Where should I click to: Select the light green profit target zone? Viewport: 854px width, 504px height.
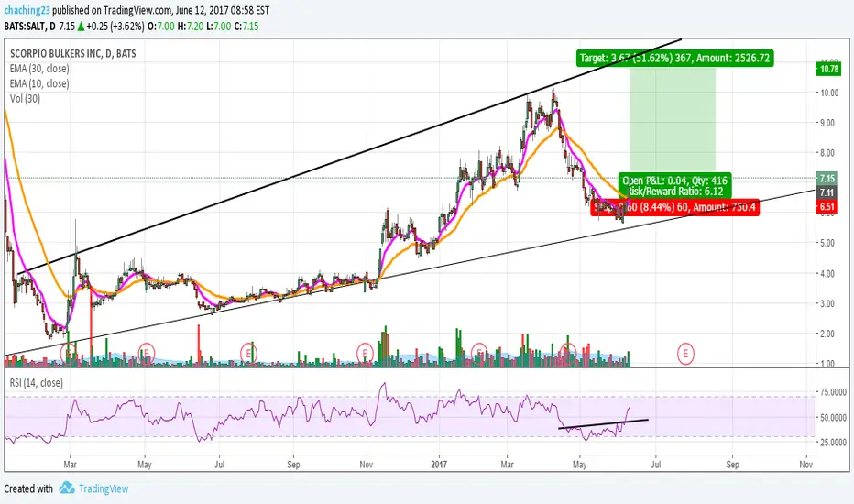pos(672,120)
